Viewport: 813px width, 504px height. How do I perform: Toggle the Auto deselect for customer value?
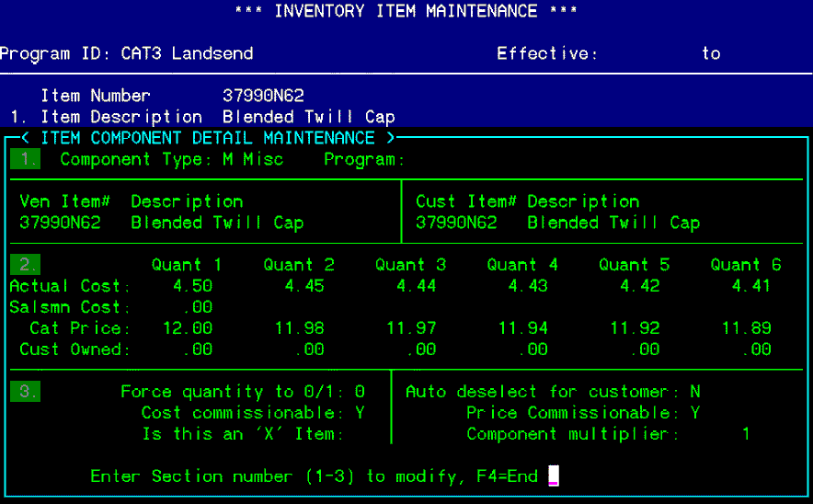coord(695,392)
